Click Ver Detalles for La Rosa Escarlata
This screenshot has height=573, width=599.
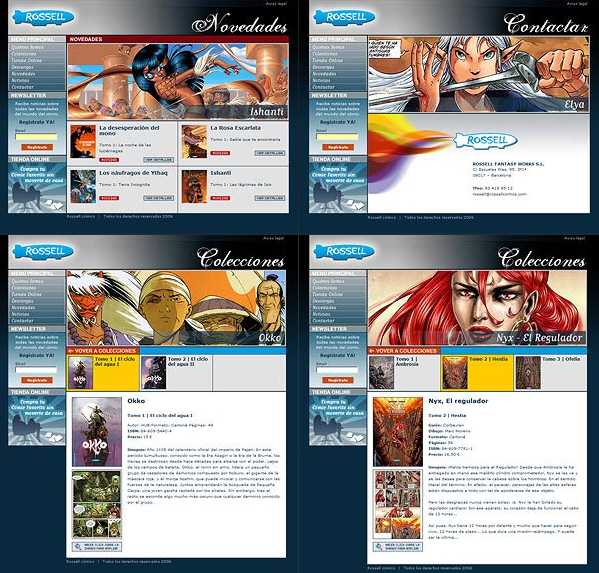tap(270, 153)
